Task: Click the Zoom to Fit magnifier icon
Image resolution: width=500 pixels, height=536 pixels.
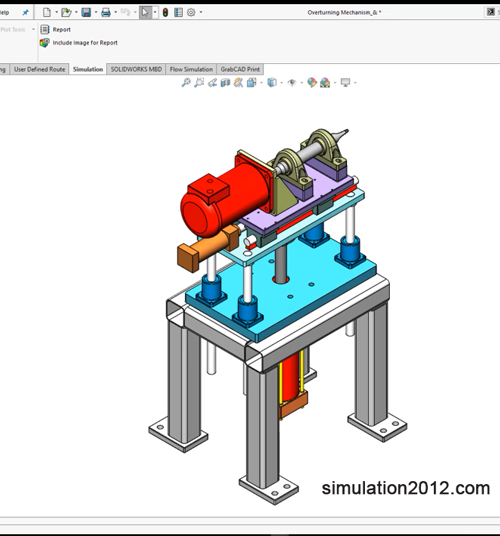Action: coord(186,82)
